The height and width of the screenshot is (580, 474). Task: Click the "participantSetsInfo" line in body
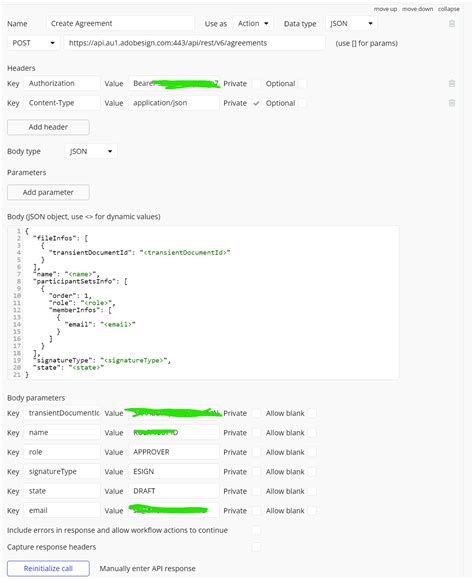pos(80,281)
